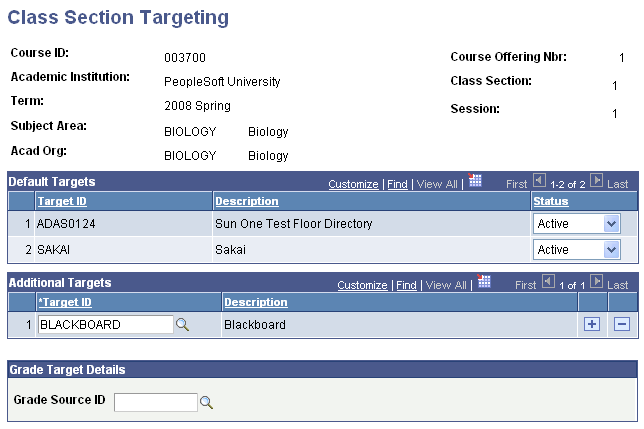Click the Class Section Targeting page title
The width and height of the screenshot is (644, 429).
pyautogui.click(x=118, y=18)
